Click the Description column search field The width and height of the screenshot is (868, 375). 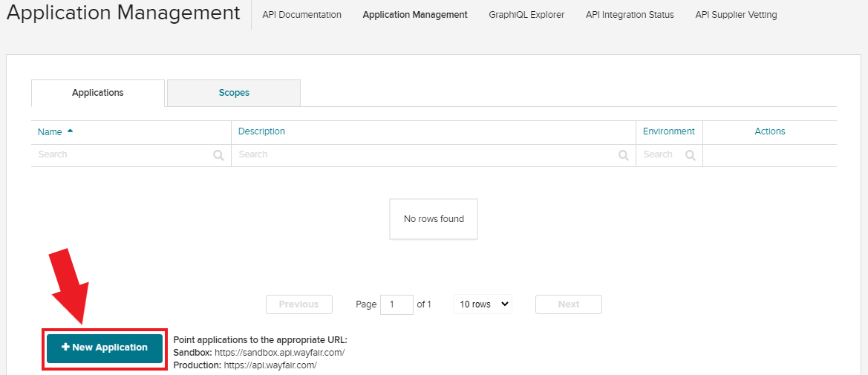point(434,155)
